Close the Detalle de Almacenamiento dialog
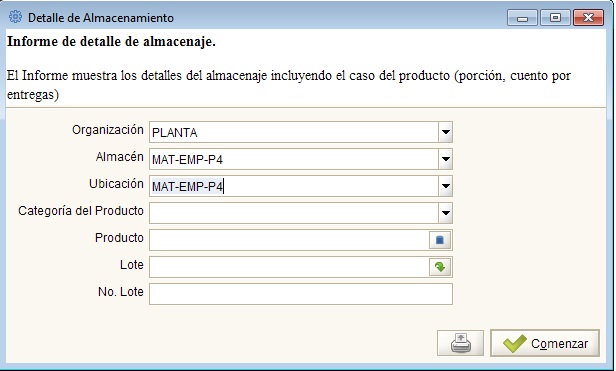 click(x=588, y=18)
